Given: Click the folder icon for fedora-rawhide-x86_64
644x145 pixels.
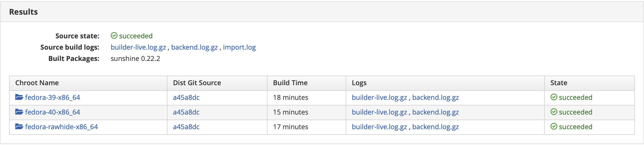Looking at the screenshot, I should (x=19, y=127).
